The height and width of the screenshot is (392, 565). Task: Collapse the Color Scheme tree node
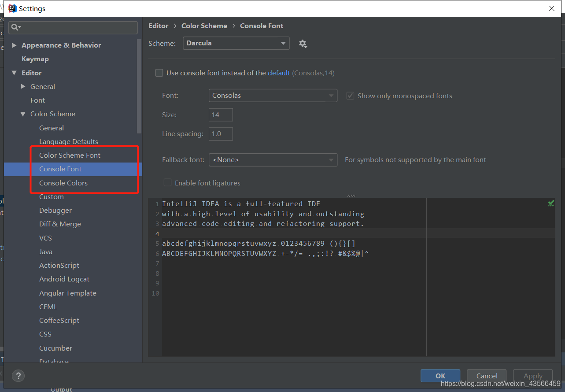point(23,114)
